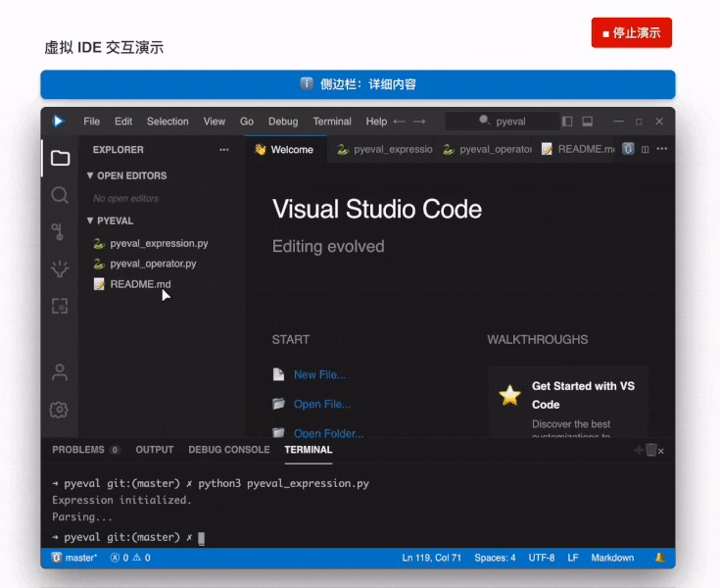Open pyeval_operator.py in the file tree
The height and width of the screenshot is (588, 720).
153,264
